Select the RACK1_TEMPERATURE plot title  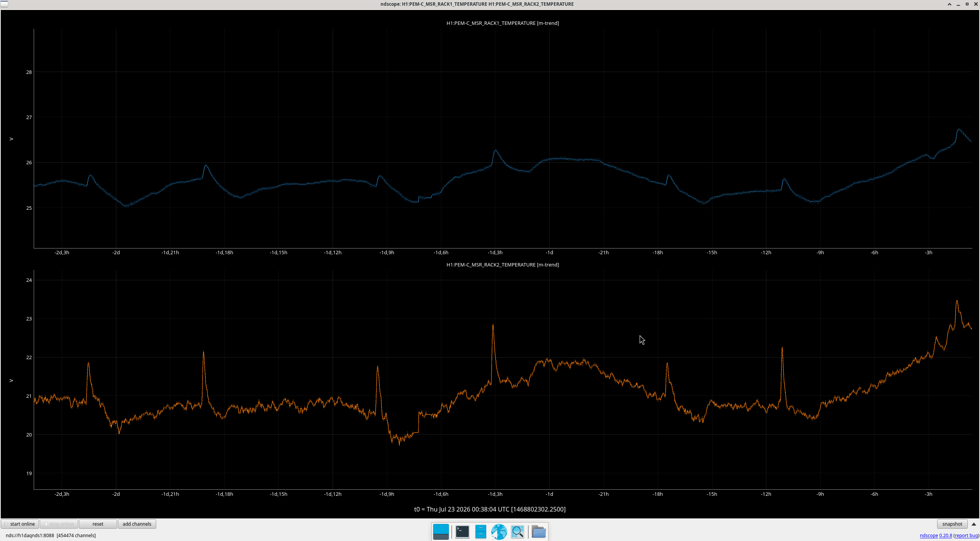click(503, 23)
